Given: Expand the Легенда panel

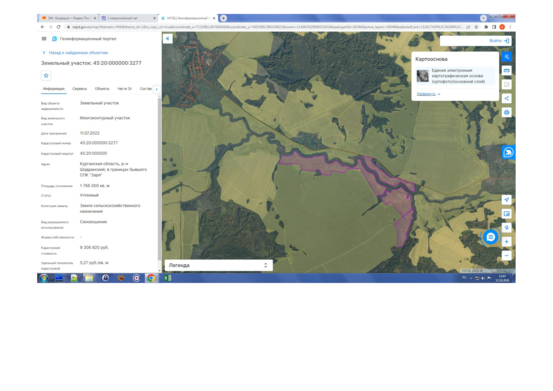Looking at the screenshot, I should click(219, 265).
